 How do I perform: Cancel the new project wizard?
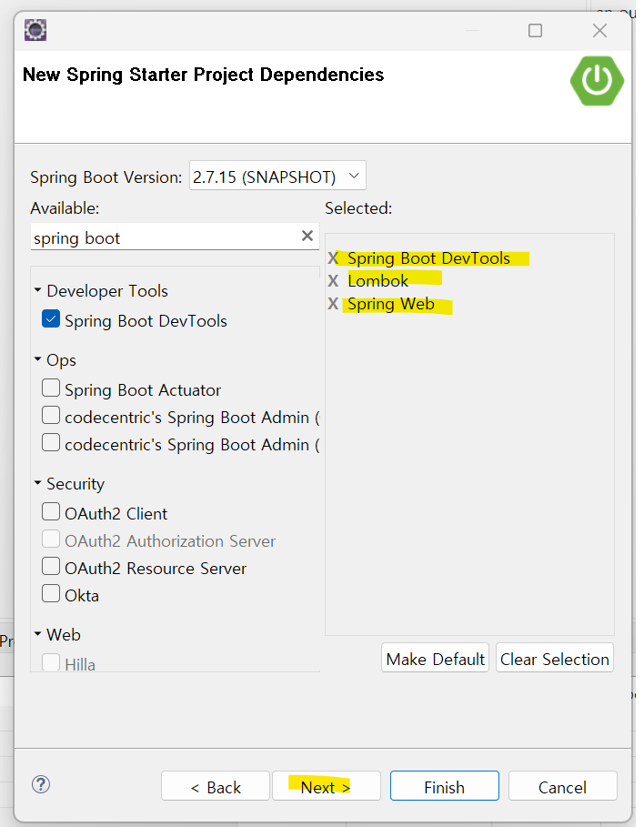tap(562, 786)
